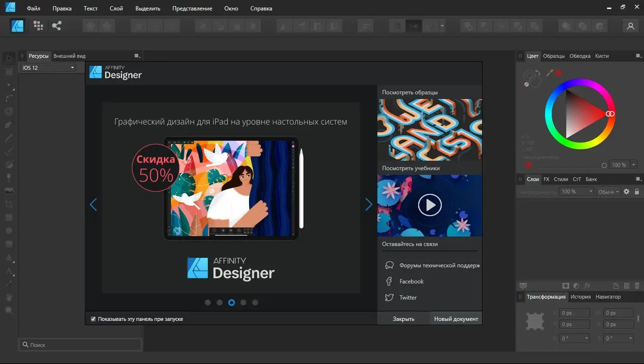The height and width of the screenshot is (364, 644).
Task: Switch to the Export Persona icon
Action: click(57, 26)
